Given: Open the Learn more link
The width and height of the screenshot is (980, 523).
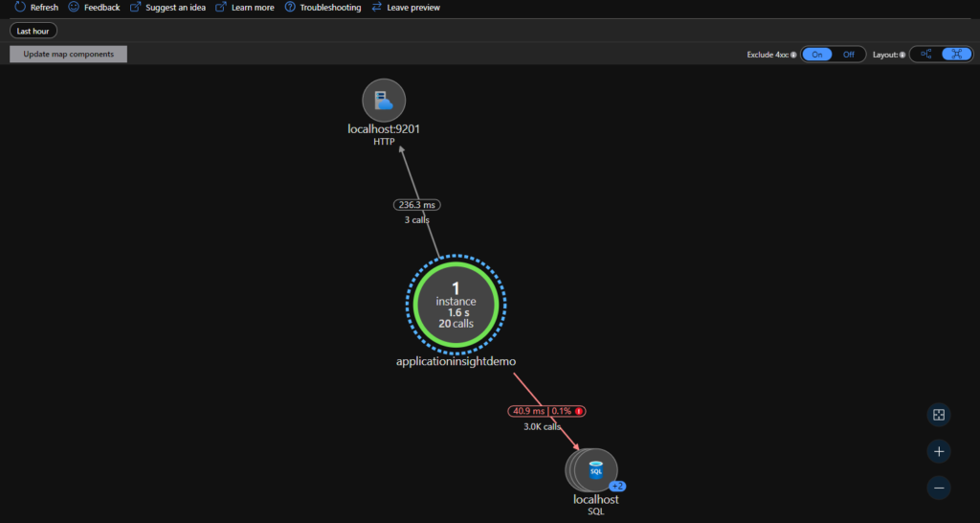Looking at the screenshot, I should (x=253, y=7).
